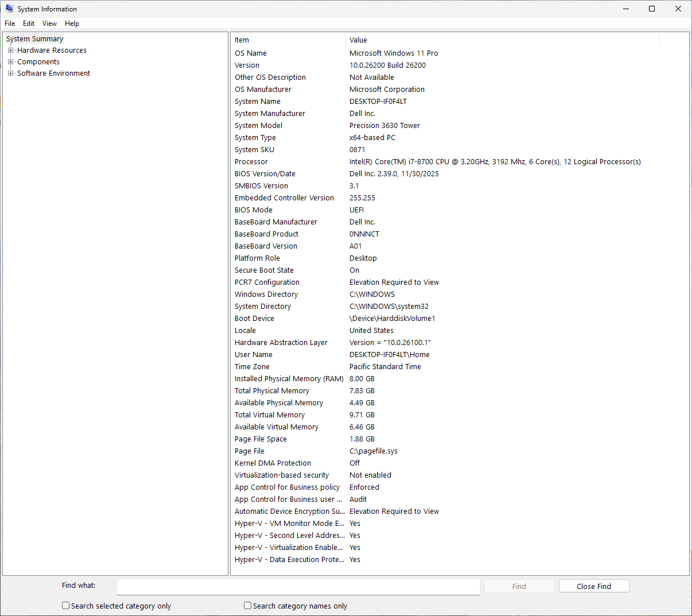
Task: Click the System Information app icon
Action: (9, 9)
